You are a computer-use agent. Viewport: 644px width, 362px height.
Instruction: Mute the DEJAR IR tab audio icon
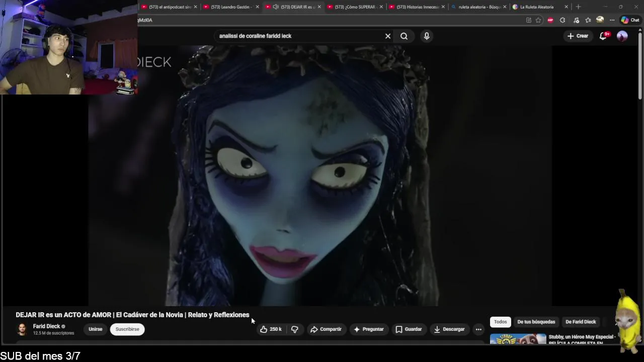point(276,7)
